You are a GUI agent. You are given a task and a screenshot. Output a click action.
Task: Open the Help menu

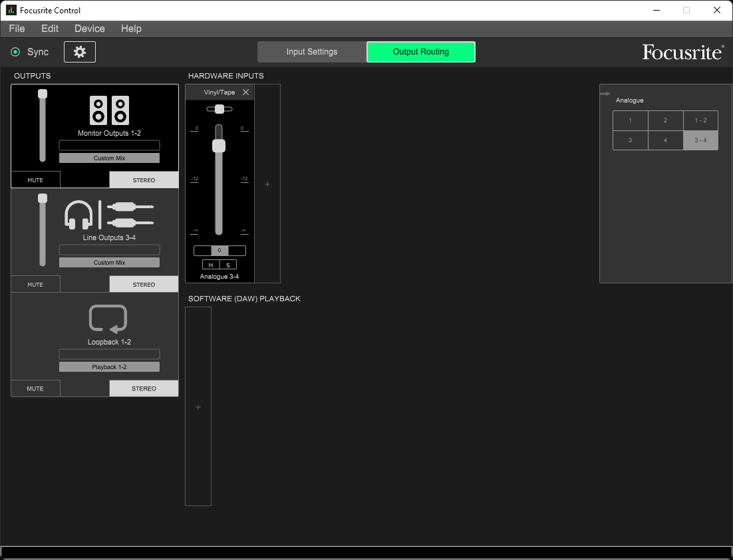tap(131, 29)
